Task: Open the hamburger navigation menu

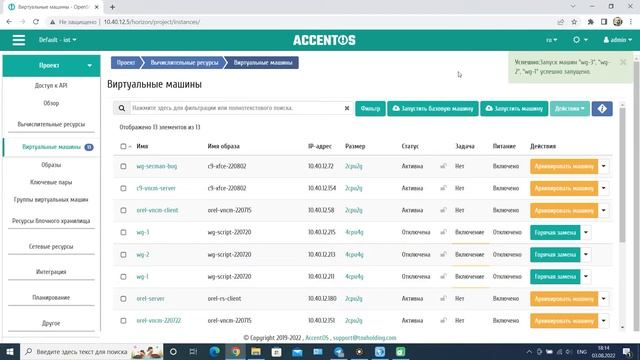Action: (19, 40)
